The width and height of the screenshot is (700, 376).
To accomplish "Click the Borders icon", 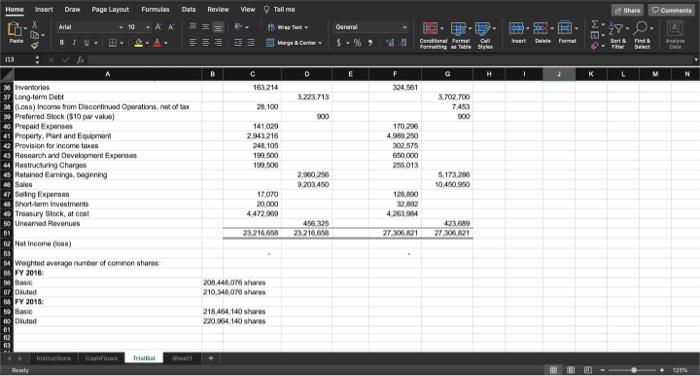I will pos(113,43).
